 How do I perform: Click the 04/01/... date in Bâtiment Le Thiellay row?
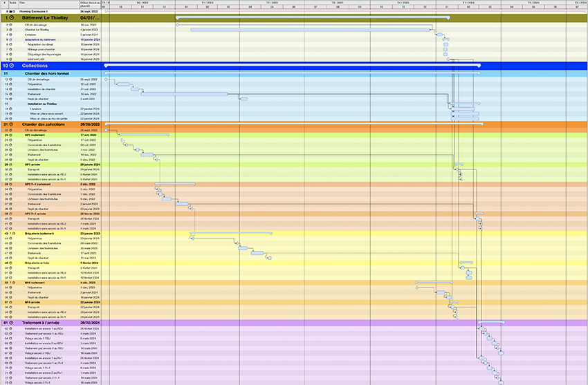tap(90, 17)
